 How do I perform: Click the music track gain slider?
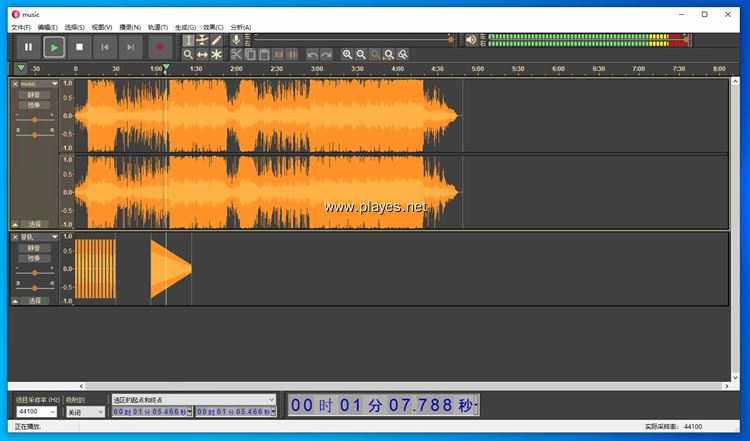click(x=34, y=120)
